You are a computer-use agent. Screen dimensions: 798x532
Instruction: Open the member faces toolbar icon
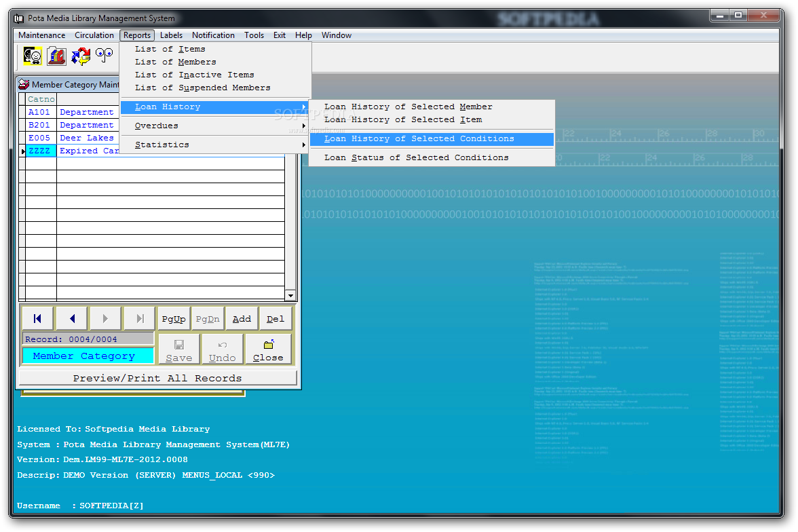33,56
